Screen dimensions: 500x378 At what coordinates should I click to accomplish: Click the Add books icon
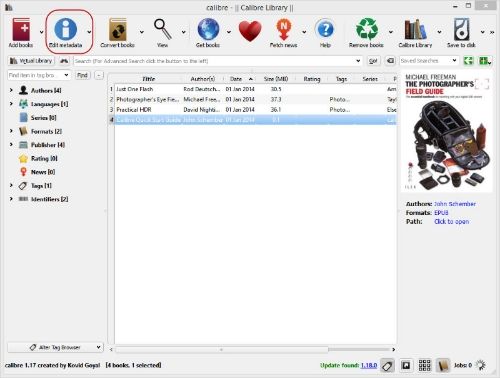[21, 29]
